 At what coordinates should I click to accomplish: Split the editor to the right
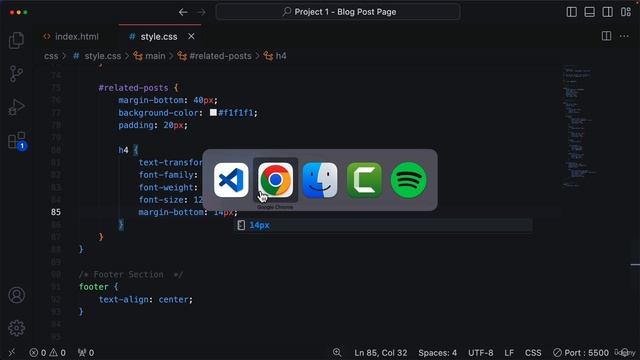click(x=607, y=36)
